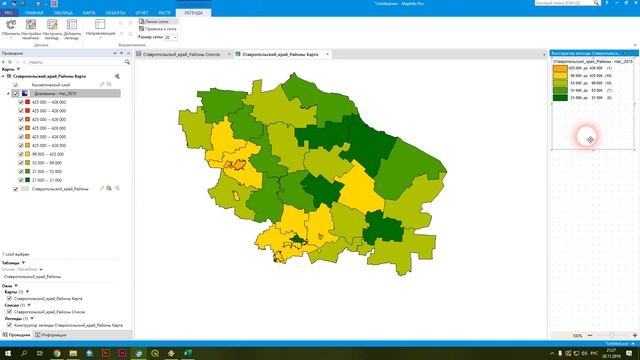Click the Обновить refresh icon in ribbon
This screenshot has height=360, width=640.
click(x=11, y=24)
